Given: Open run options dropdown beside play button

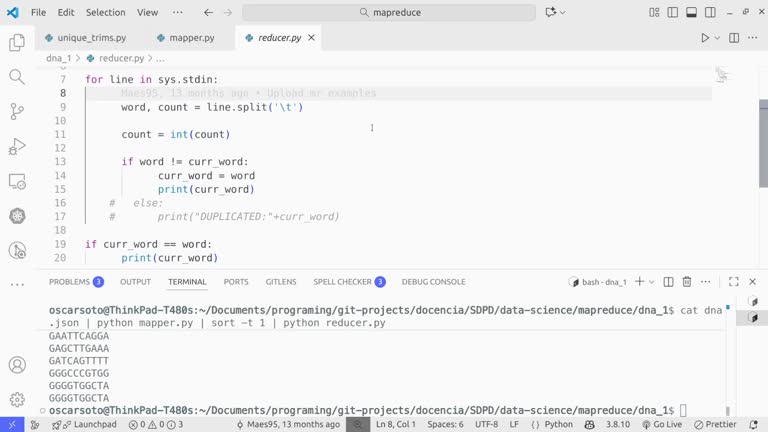Looking at the screenshot, I should (717, 38).
